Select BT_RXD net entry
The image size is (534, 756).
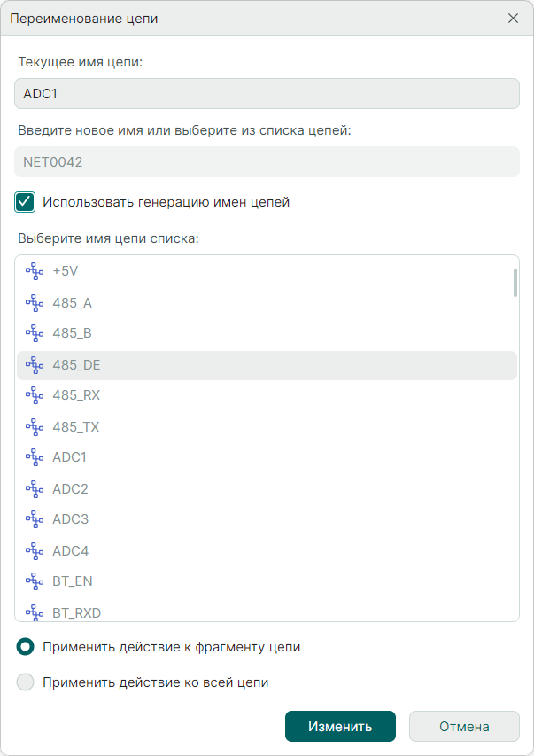(76, 612)
